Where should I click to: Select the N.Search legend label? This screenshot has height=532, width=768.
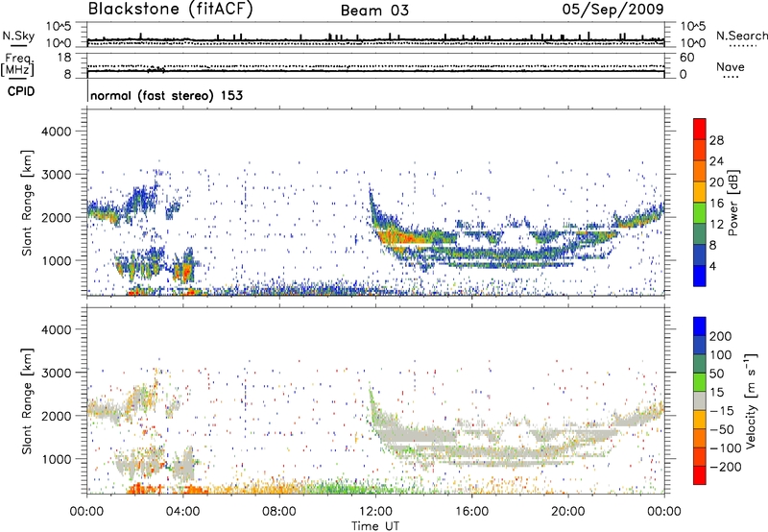tap(741, 36)
